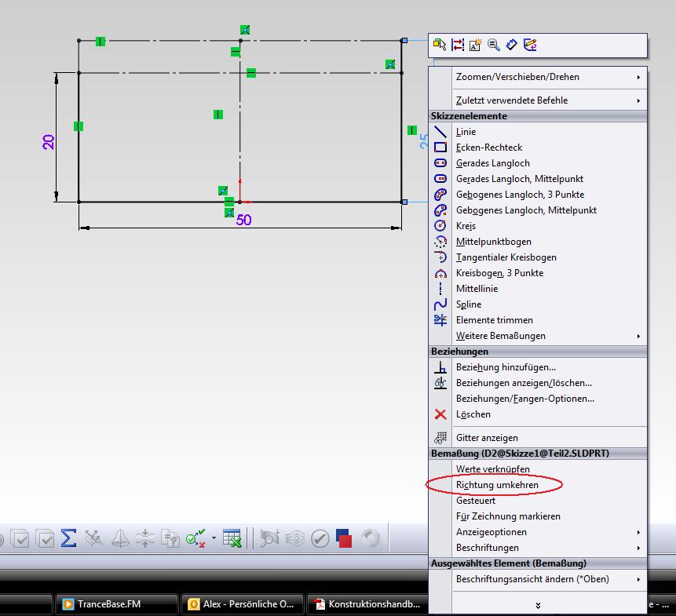Toggle Gitter anzeigen grid display
676x616 pixels.
coord(487,438)
